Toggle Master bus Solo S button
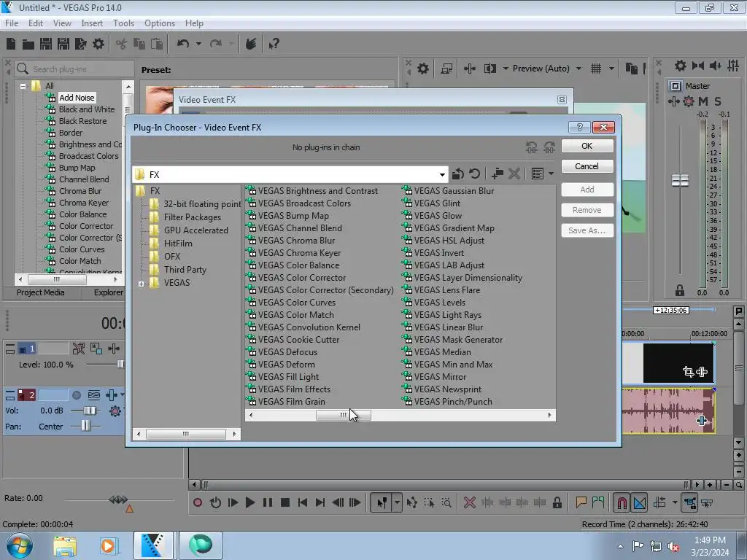Image resolution: width=747 pixels, height=560 pixels. [718, 101]
